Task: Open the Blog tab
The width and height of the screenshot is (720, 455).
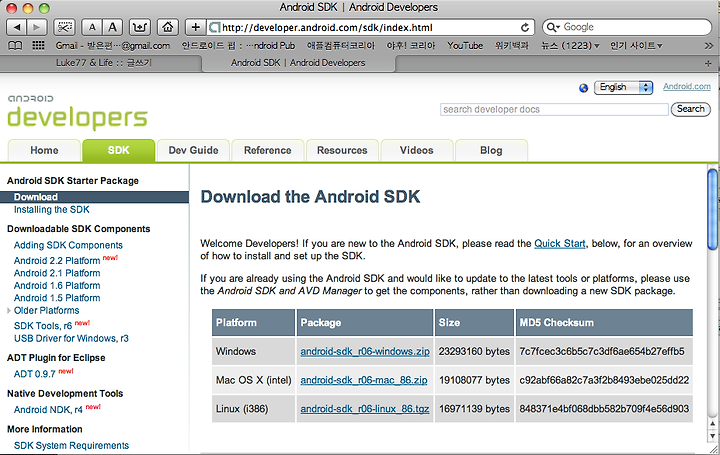Action: (x=491, y=151)
